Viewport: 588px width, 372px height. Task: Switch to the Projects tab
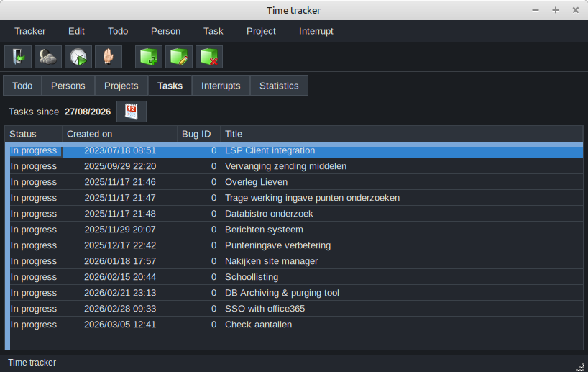pos(121,86)
